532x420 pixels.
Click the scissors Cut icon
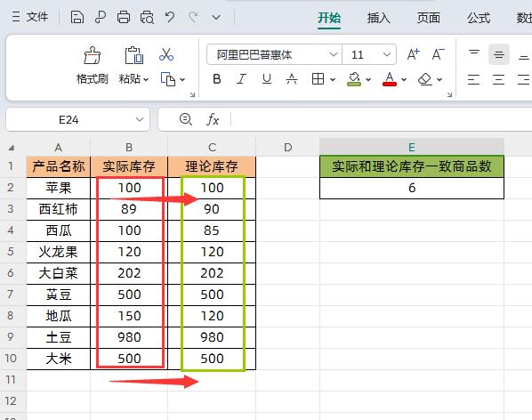[x=166, y=54]
